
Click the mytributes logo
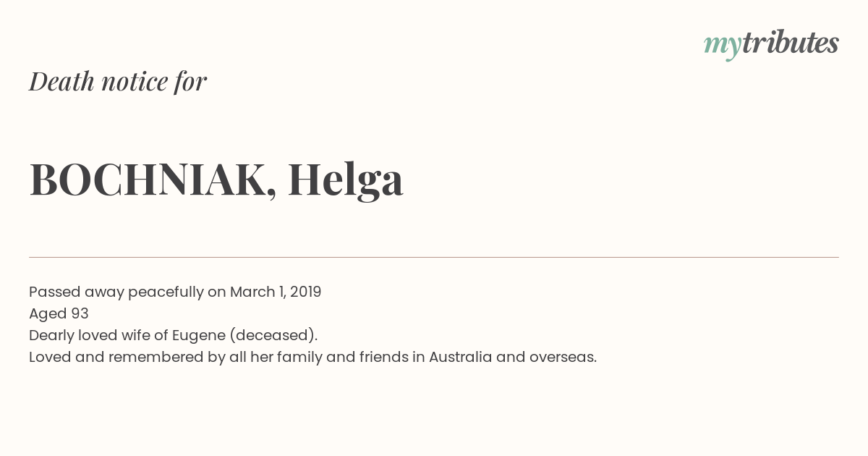pos(771,44)
